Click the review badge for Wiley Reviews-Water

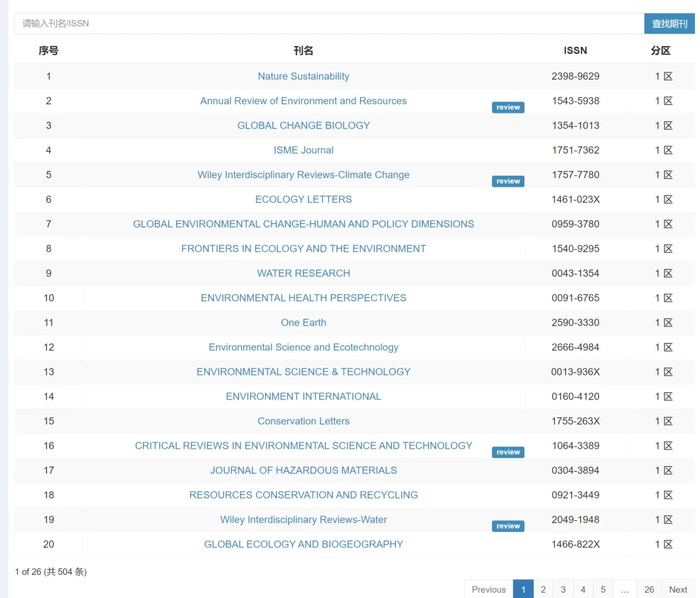[507, 527]
